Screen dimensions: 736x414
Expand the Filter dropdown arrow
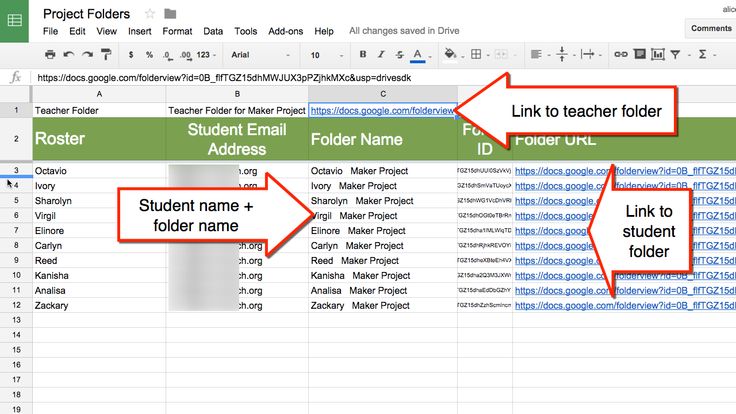(689, 55)
